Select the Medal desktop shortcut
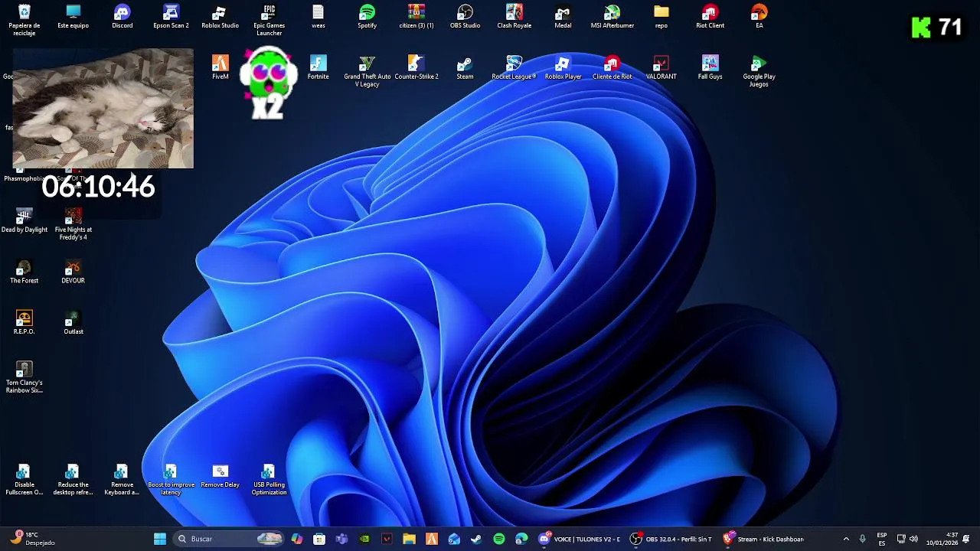This screenshot has width=980, height=551. click(x=563, y=17)
